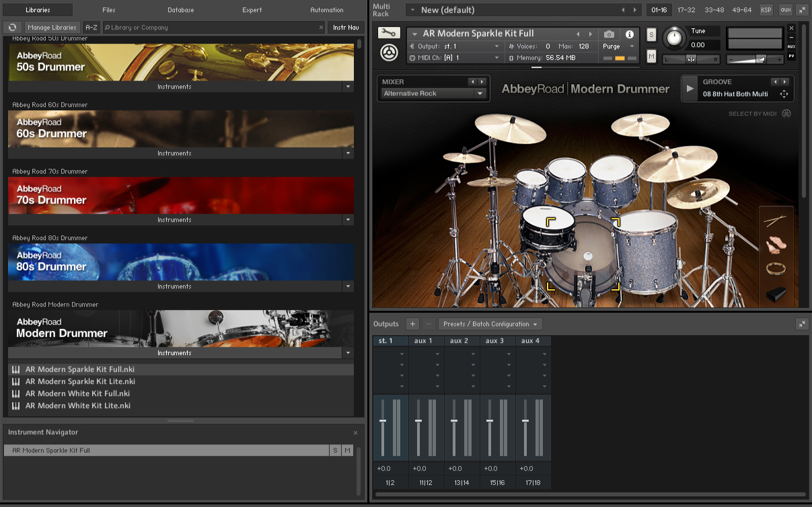
Task: Open the multi preset New (default) menu
Action: coord(525,10)
